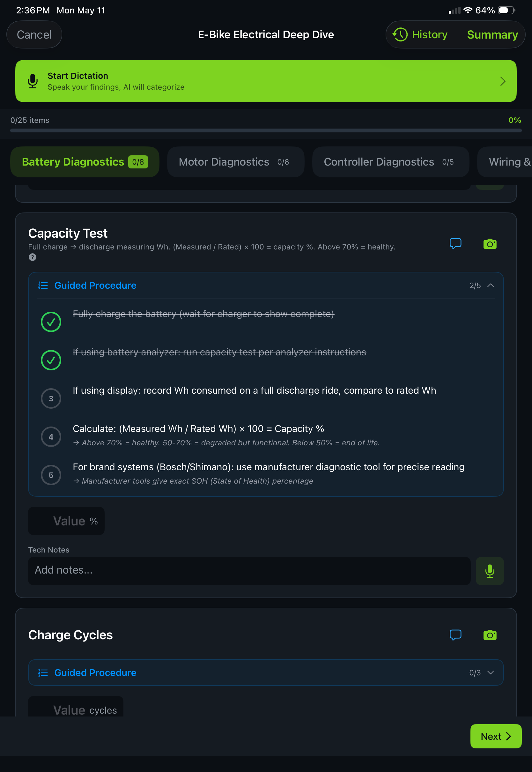Check step 4 Calculate Capacity %

(51, 437)
